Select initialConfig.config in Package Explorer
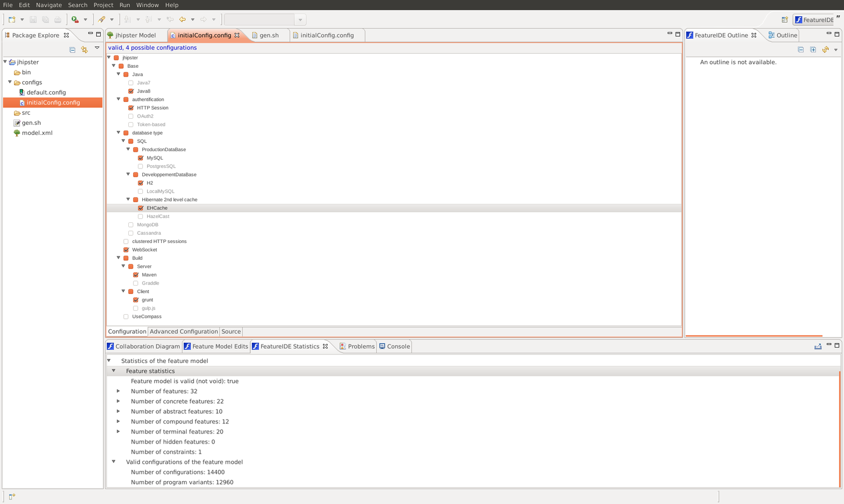Screen dimensions: 844x504 point(53,102)
